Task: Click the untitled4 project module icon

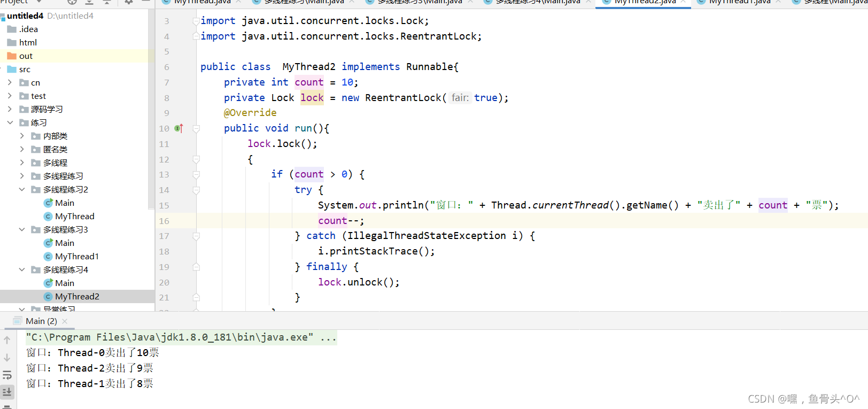Action: [x=3, y=16]
